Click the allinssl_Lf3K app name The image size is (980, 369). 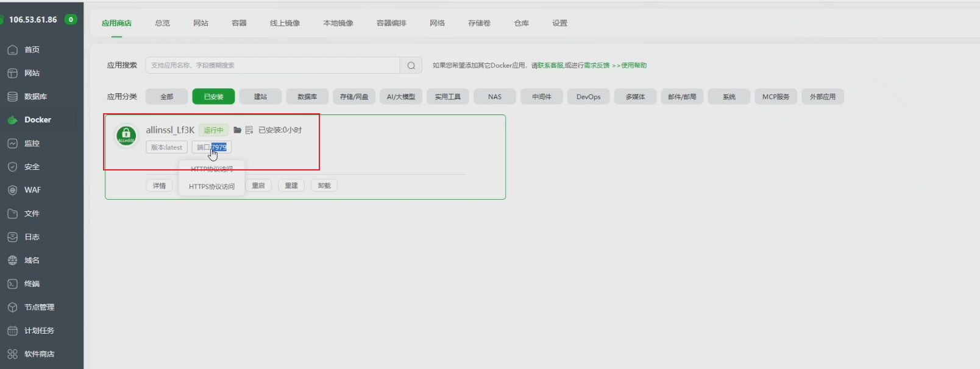click(x=170, y=130)
